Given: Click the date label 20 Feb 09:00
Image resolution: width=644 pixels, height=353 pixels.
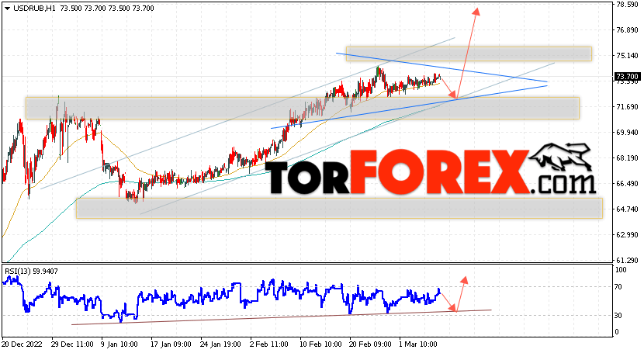Looking at the screenshot, I should coord(370,344).
